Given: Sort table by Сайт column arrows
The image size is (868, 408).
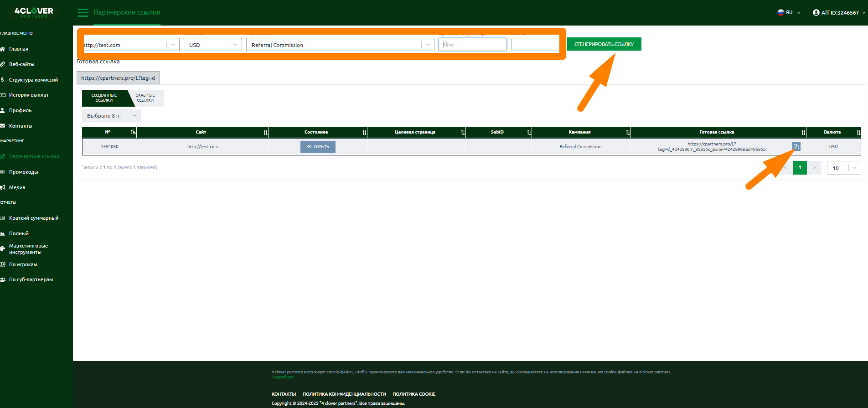Looking at the screenshot, I should click(x=265, y=132).
